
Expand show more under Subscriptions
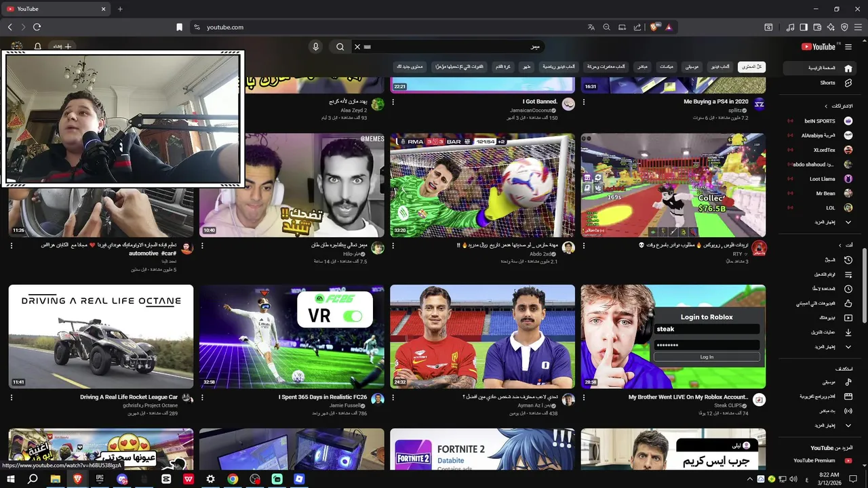819,222
